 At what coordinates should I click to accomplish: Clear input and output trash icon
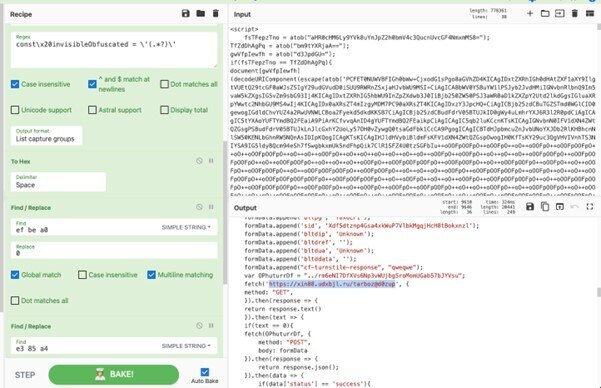click(575, 14)
